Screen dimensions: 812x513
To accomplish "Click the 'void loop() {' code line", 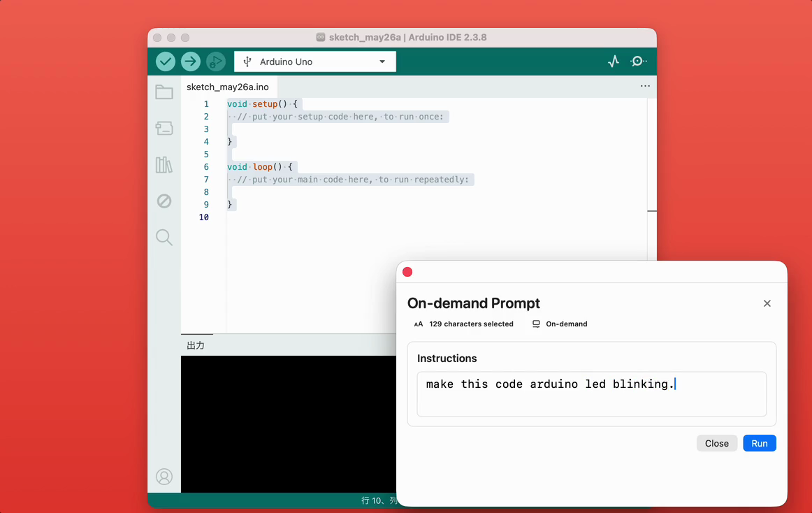I will (x=260, y=167).
